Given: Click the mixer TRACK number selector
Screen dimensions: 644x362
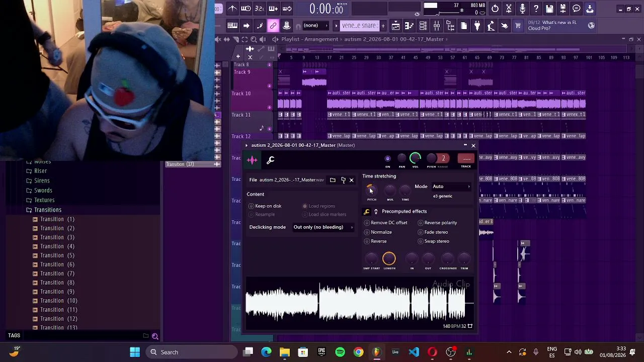Looking at the screenshot, I should pyautogui.click(x=466, y=159).
